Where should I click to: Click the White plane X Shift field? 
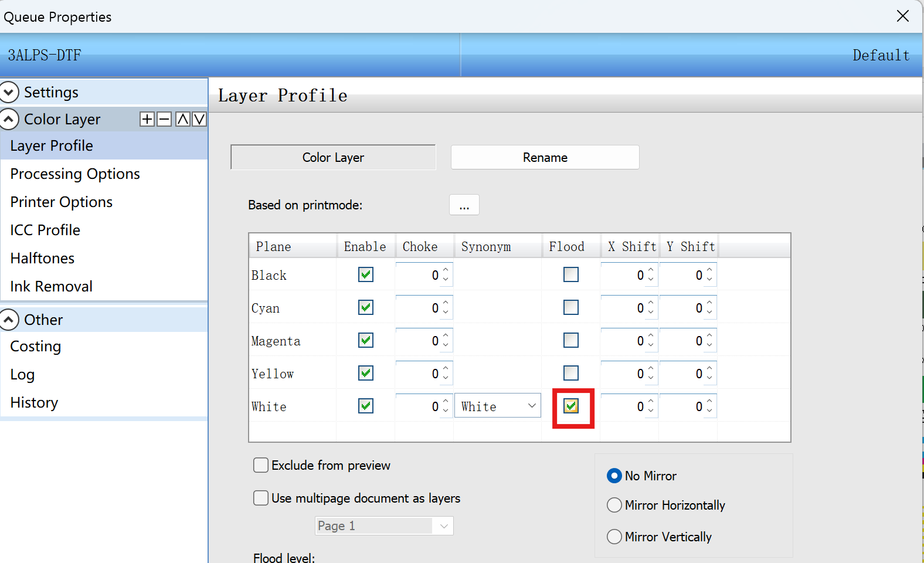point(629,406)
